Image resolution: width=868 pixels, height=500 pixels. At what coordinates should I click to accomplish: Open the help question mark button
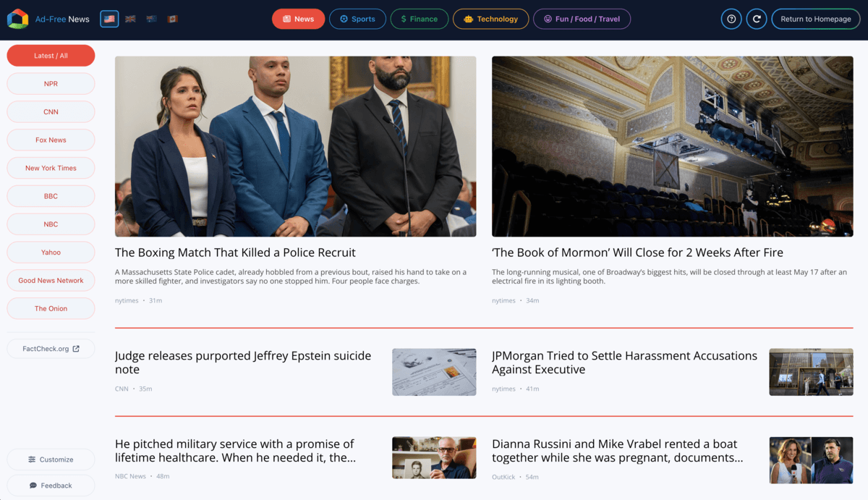[x=731, y=19]
